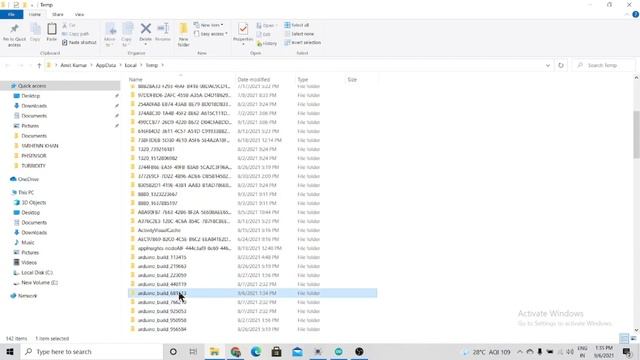Open the TURBIDITY folder in sidebar

33,166
